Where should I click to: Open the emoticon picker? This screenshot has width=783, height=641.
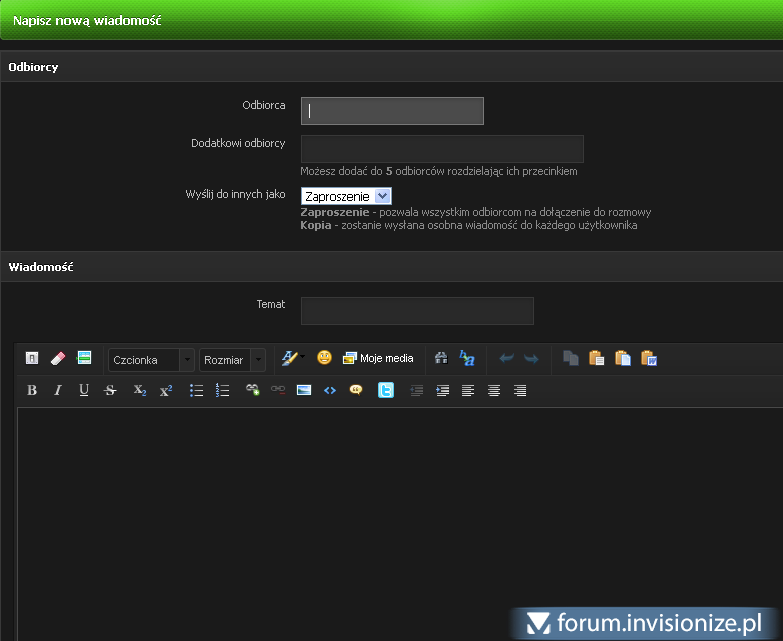pyautogui.click(x=324, y=358)
